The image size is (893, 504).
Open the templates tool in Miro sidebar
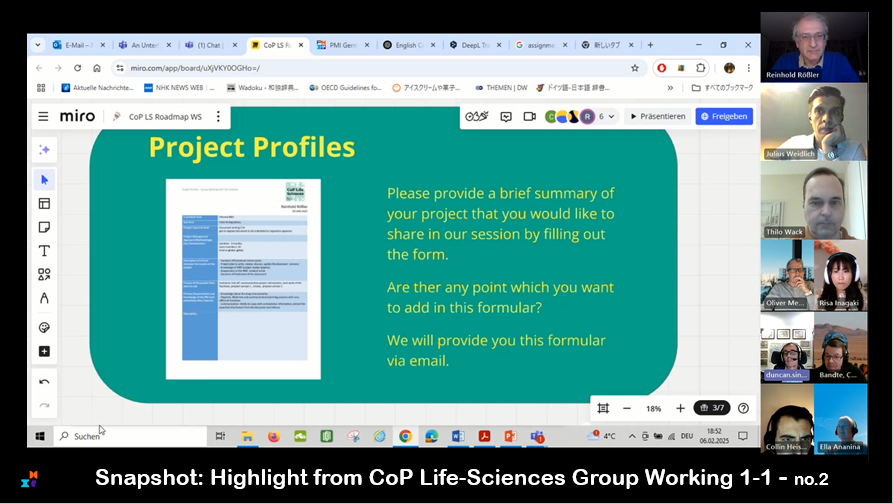[x=44, y=204]
